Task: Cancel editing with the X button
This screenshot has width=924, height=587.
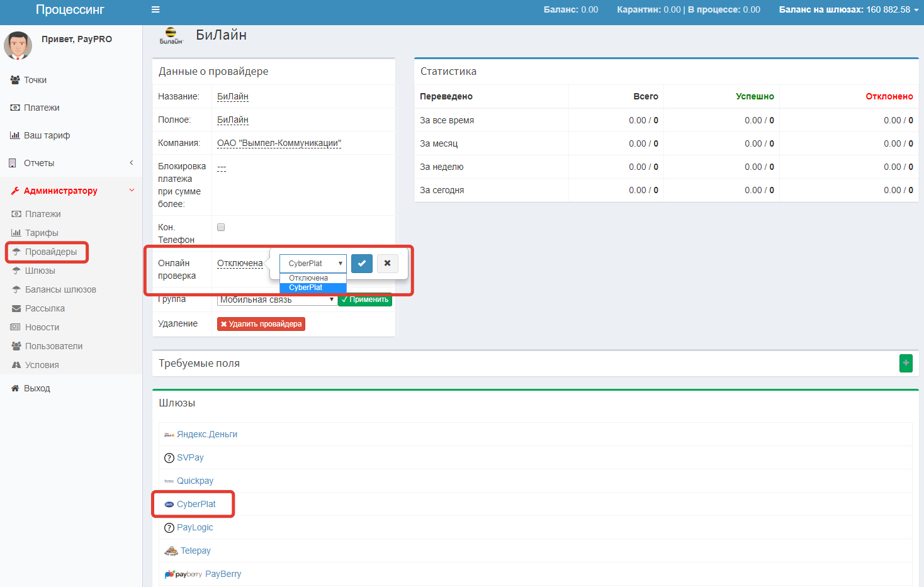Action: 388,264
